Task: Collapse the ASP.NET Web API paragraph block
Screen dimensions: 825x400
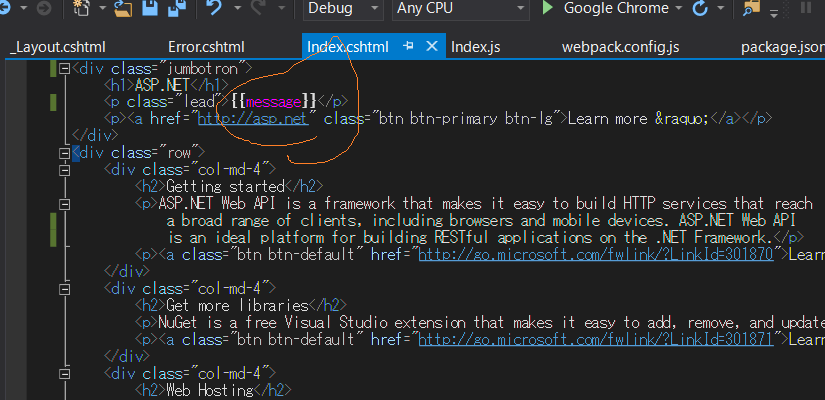Action: pos(64,204)
